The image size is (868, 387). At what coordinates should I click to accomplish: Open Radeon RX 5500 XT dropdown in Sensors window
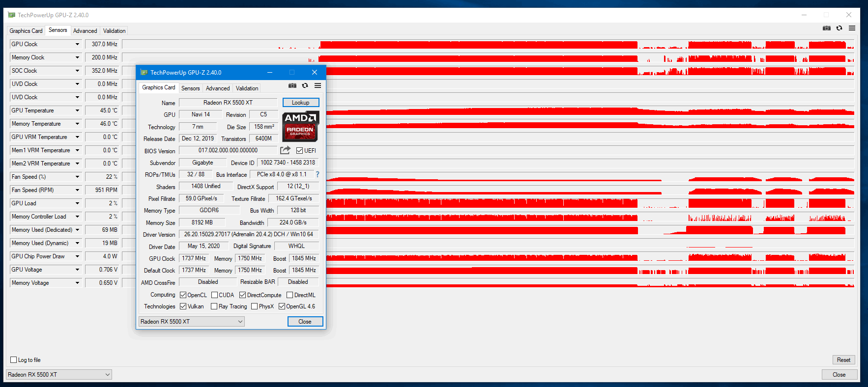pyautogui.click(x=59, y=375)
